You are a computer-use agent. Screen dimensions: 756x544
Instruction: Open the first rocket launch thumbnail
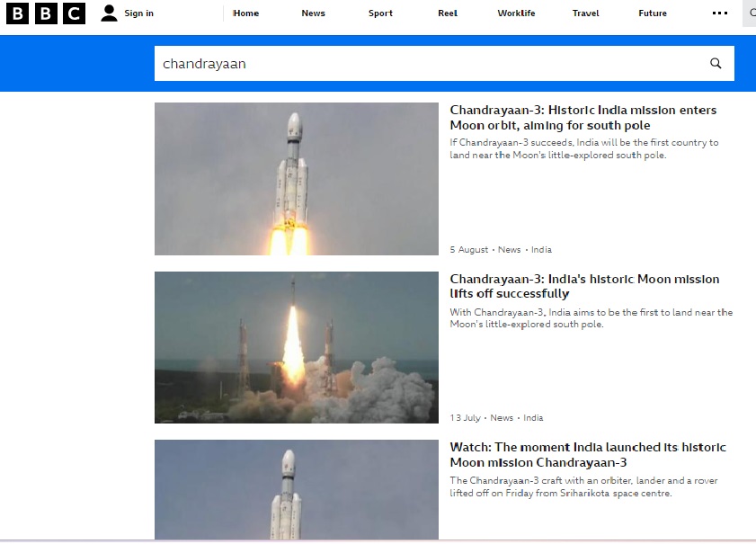(296, 179)
